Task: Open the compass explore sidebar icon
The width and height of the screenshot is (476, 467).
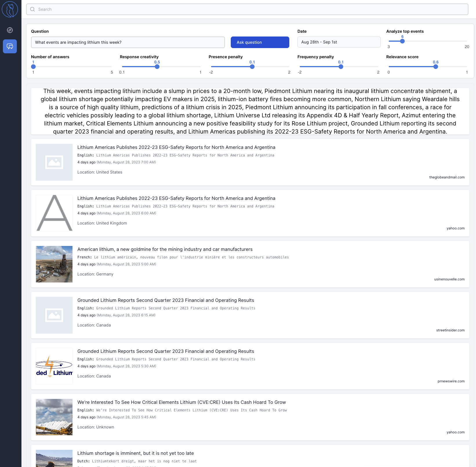Action: (10, 30)
